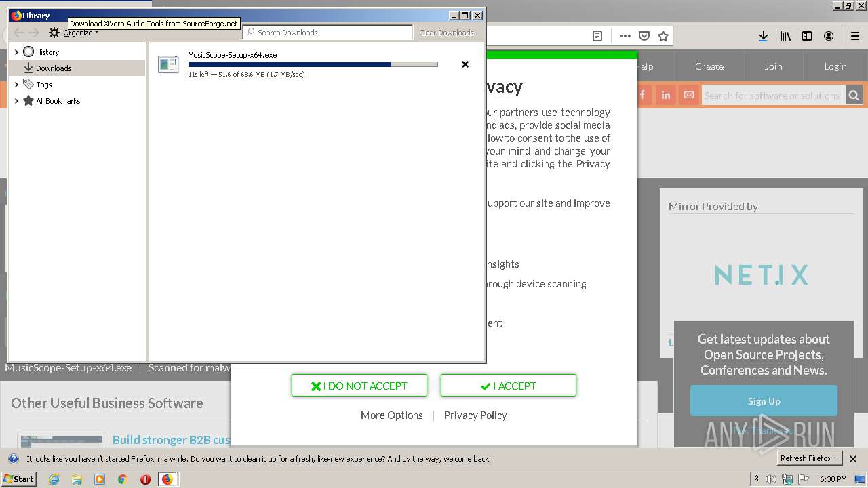This screenshot has height=488, width=868.
Task: Open media player from taskbar
Action: pos(100,479)
